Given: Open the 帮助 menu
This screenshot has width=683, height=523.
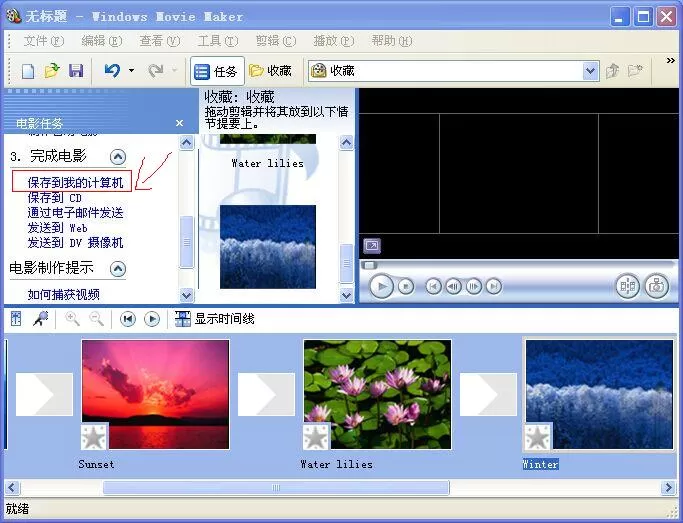Looking at the screenshot, I should coord(391,41).
